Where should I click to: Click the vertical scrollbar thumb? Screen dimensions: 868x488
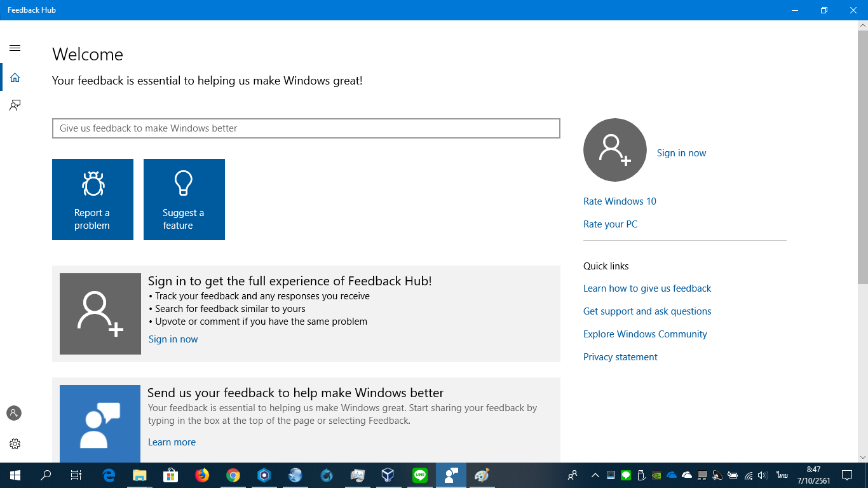tap(862, 157)
